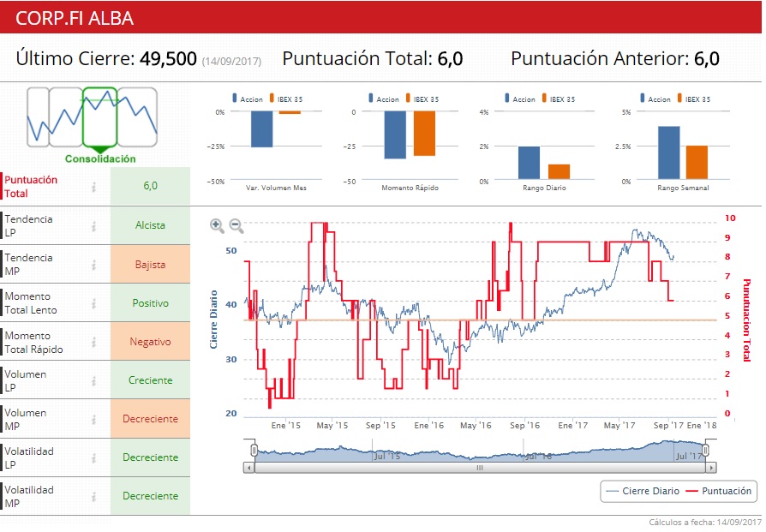The image size is (766, 532).
Task: Click the navigator scrollbar right arrow
Action: click(711, 468)
